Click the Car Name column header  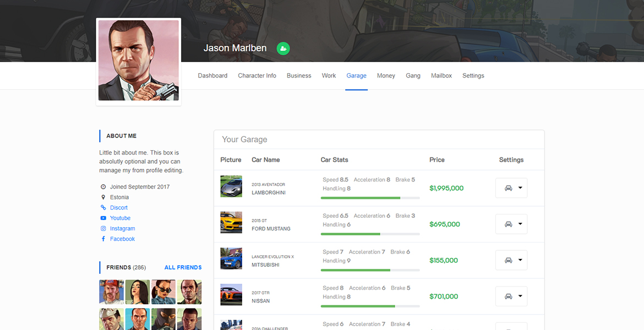point(266,159)
